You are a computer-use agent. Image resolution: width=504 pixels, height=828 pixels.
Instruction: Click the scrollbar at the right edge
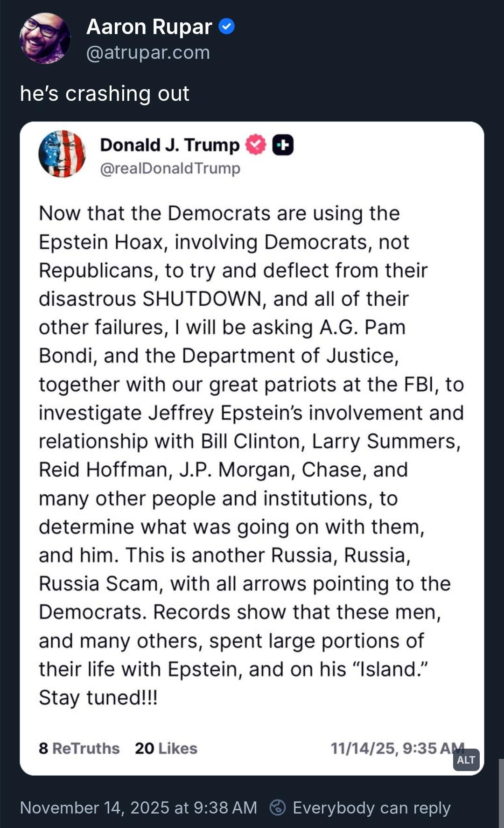point(501,793)
